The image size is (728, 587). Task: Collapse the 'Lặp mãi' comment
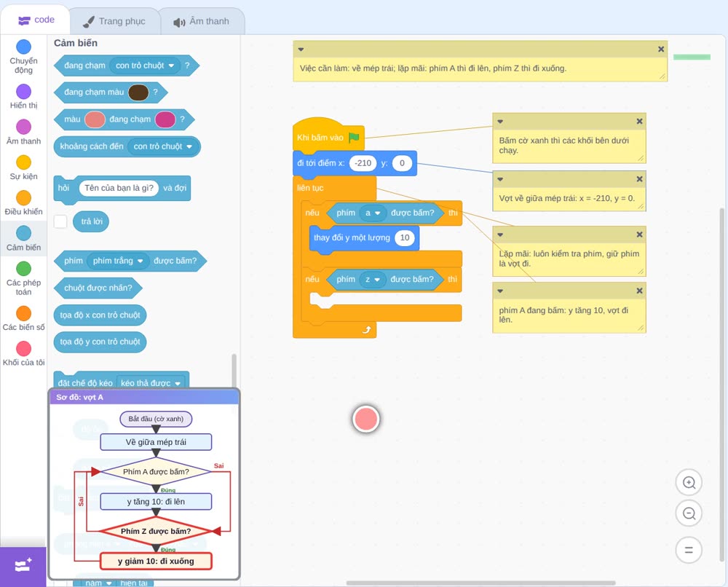(500, 235)
